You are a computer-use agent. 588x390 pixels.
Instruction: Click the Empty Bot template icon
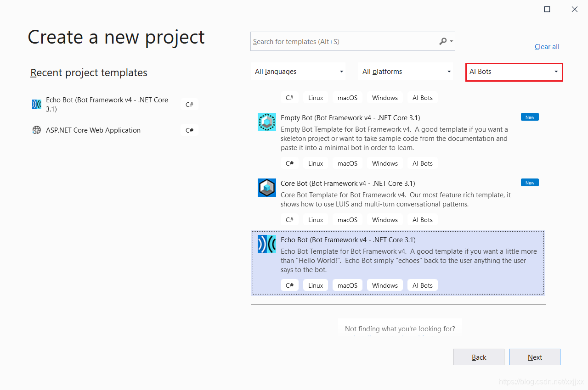point(267,122)
